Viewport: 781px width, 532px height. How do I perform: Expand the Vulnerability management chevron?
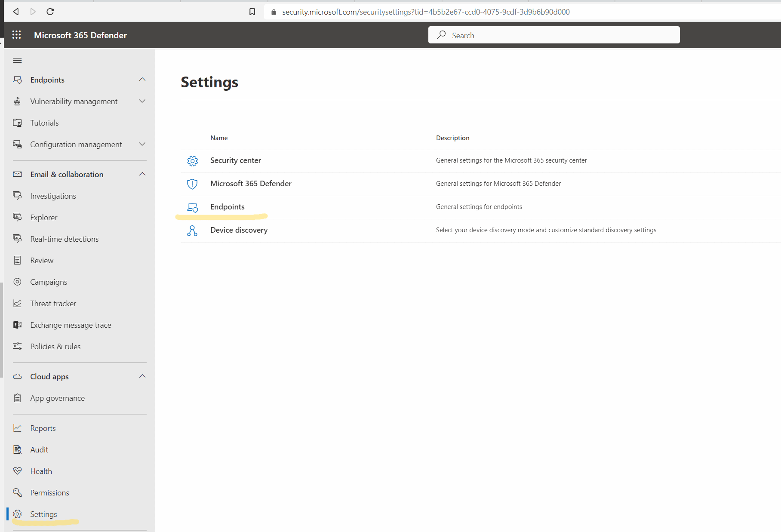(142, 101)
